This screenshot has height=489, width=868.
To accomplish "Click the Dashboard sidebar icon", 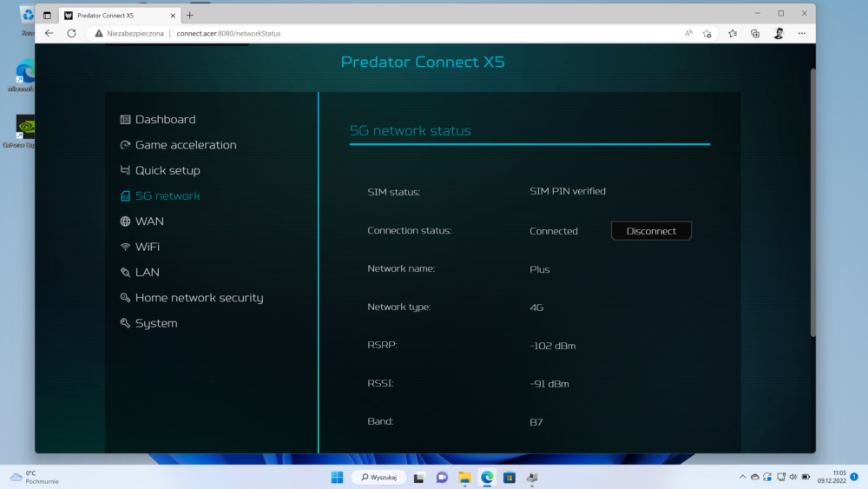I will [x=125, y=119].
